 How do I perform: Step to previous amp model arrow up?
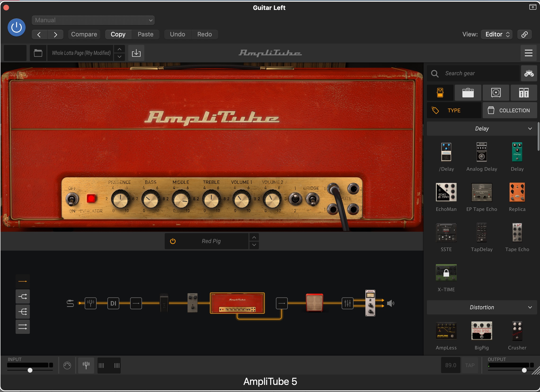[254, 237]
